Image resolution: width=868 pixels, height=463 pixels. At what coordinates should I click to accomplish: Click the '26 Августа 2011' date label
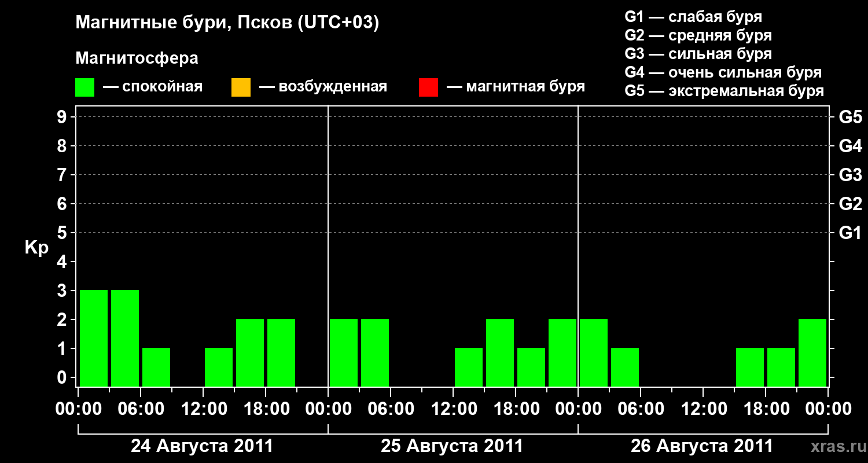[x=702, y=446]
